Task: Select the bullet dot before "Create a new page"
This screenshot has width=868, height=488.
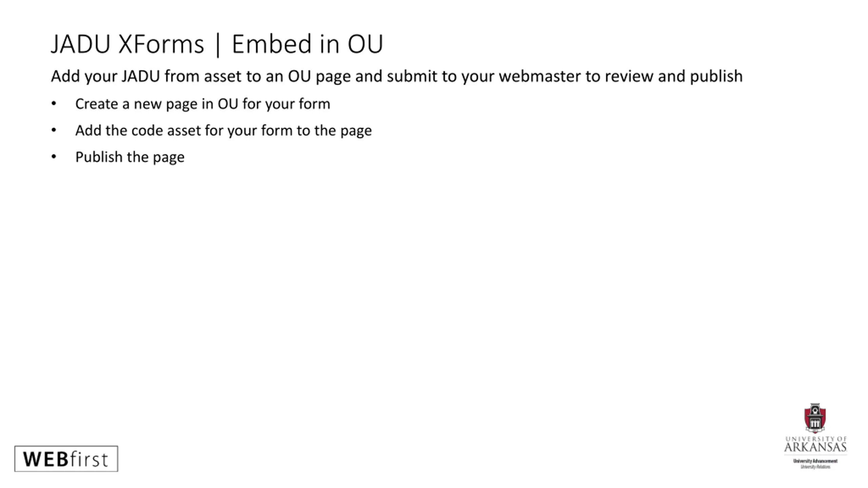Action: coord(54,103)
